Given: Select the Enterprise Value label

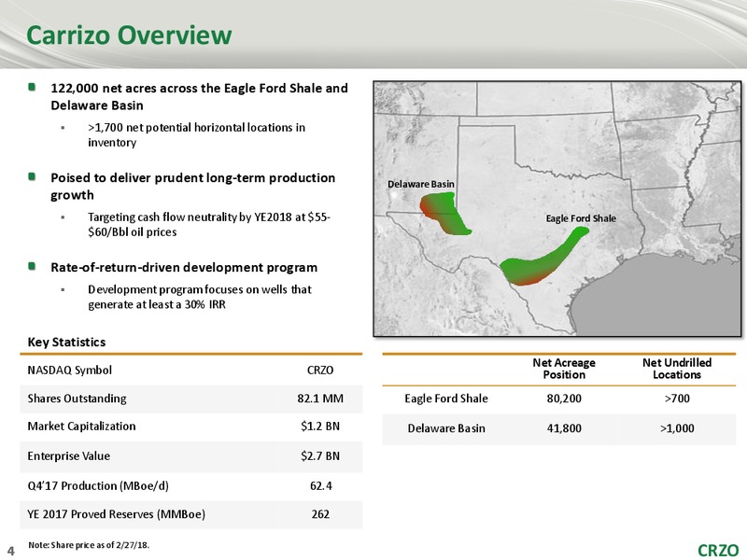Looking at the screenshot, I should (x=68, y=455).
